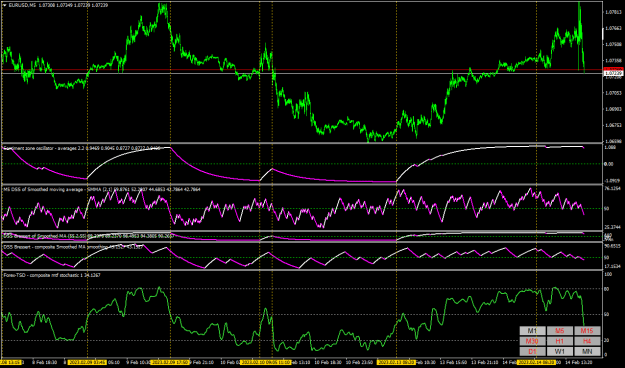
Task: Select the W1 weekly timeframe button
Action: click(x=560, y=351)
